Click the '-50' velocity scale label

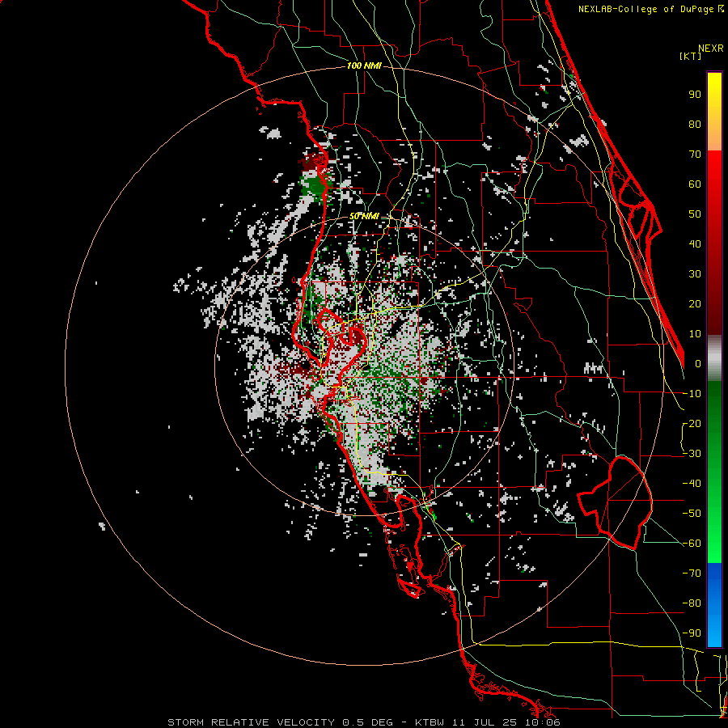point(692,514)
